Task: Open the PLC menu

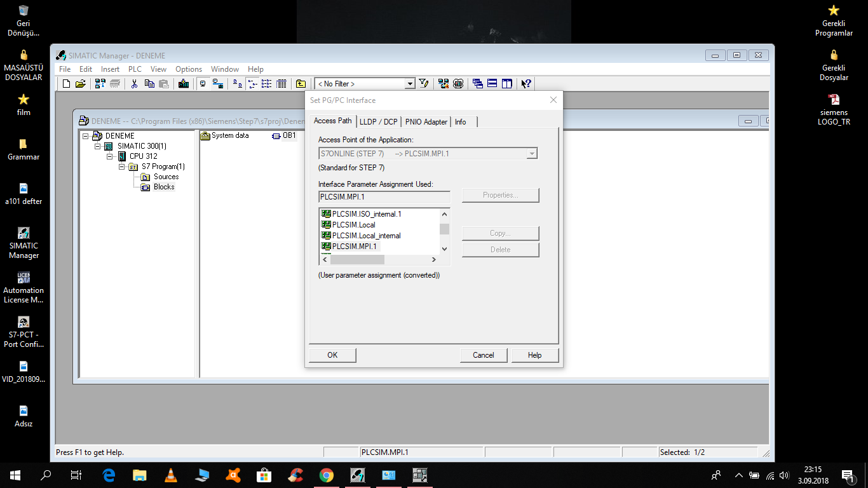Action: 135,69
